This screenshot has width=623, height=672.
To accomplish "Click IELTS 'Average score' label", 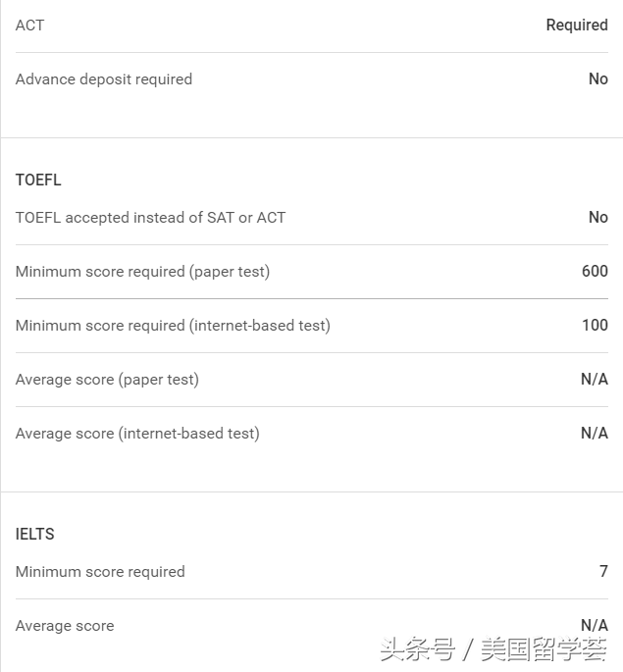I will [65, 626].
